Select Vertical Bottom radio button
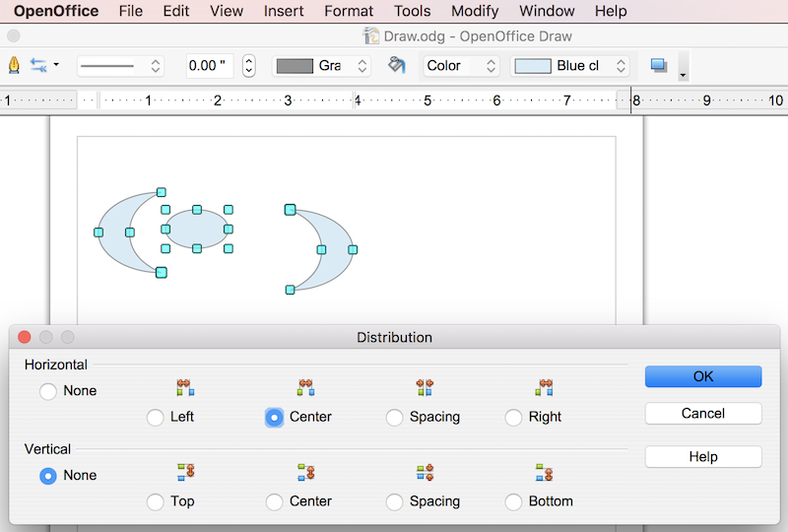788x532 pixels. pyautogui.click(x=513, y=501)
